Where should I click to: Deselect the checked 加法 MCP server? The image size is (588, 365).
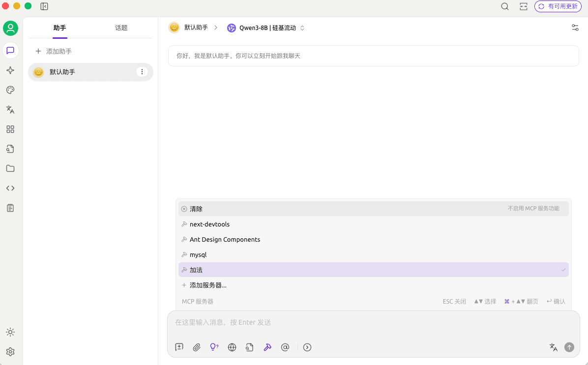(373, 270)
